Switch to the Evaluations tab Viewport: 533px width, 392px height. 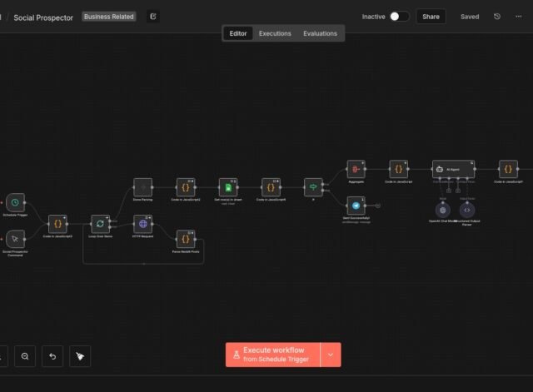pos(320,33)
